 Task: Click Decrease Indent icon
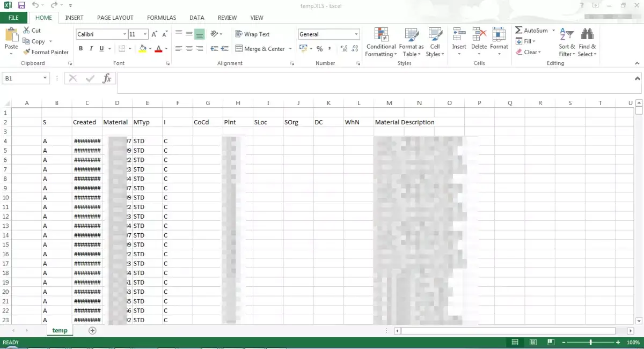214,49
